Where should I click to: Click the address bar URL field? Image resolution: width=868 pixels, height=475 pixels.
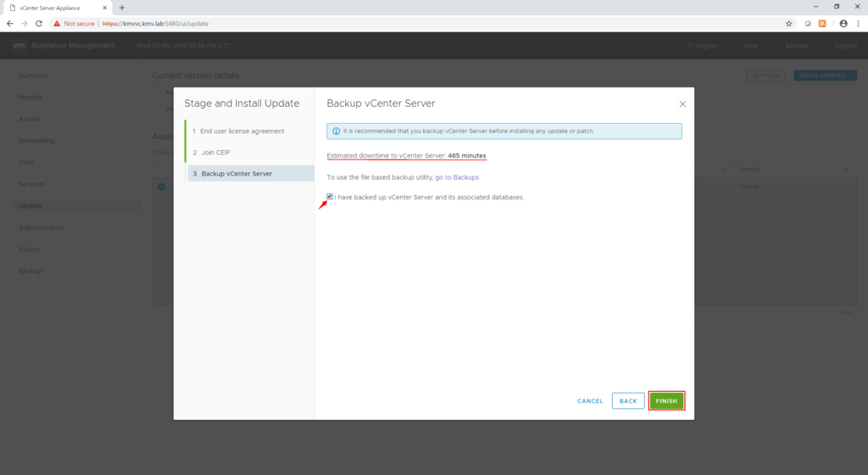point(415,24)
